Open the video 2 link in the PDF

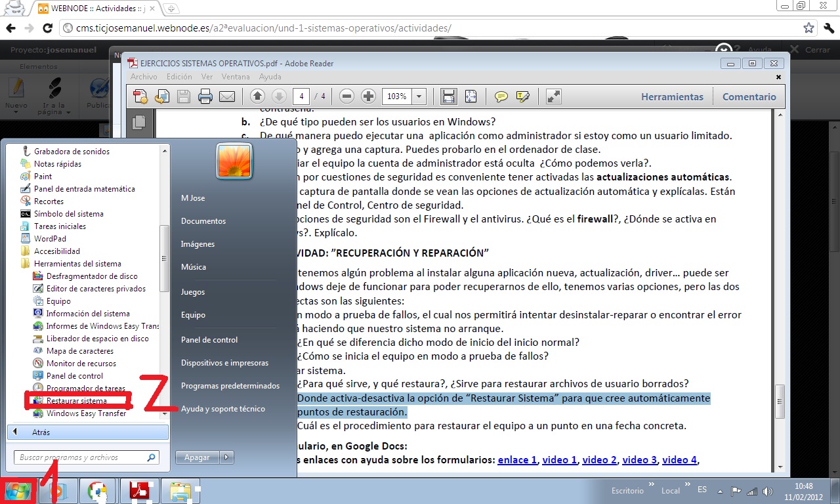tap(599, 459)
